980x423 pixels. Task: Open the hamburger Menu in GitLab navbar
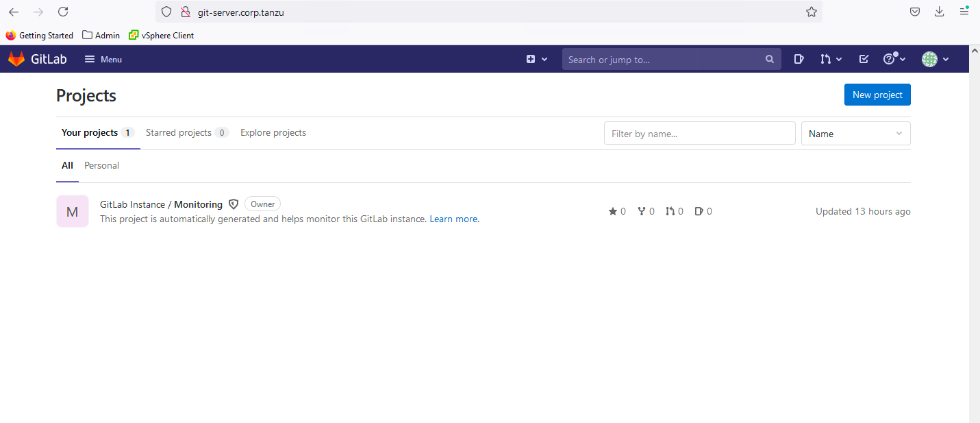click(103, 60)
